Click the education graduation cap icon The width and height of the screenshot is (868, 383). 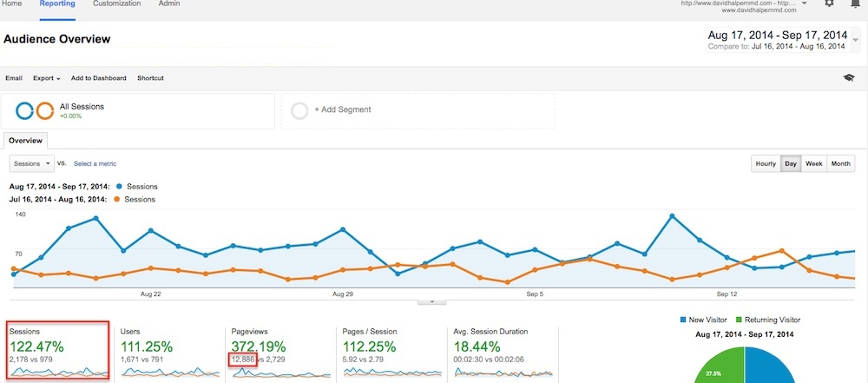coord(849,78)
